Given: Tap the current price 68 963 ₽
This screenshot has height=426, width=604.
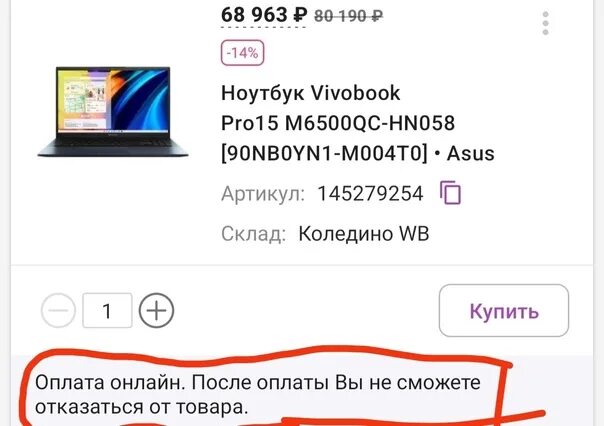Looking at the screenshot, I should click(264, 15).
